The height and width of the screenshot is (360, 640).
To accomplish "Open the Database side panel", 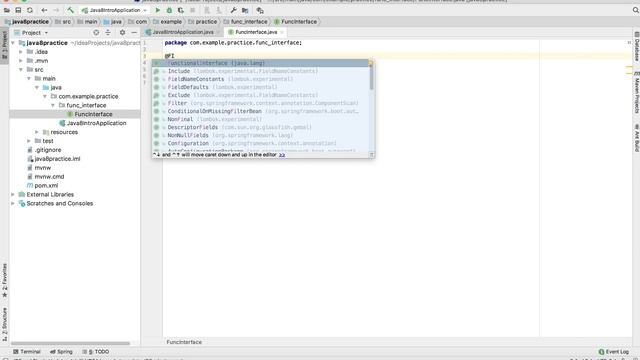I will tap(636, 46).
